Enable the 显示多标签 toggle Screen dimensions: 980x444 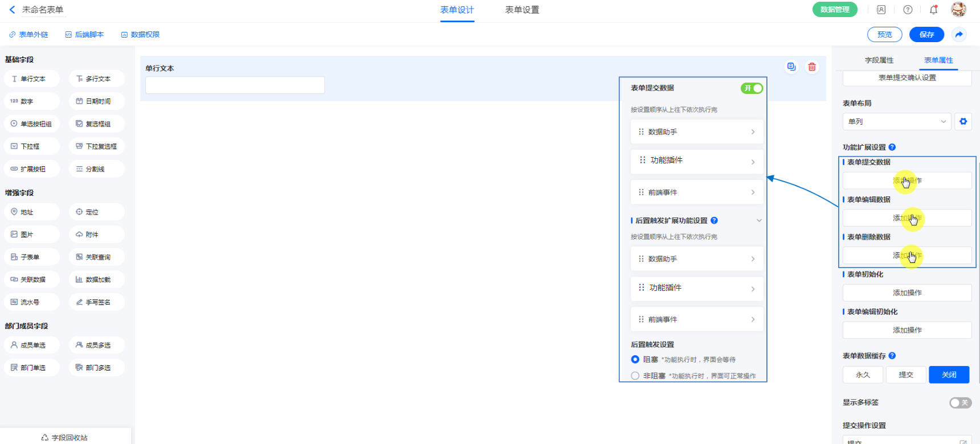pyautogui.click(x=960, y=402)
